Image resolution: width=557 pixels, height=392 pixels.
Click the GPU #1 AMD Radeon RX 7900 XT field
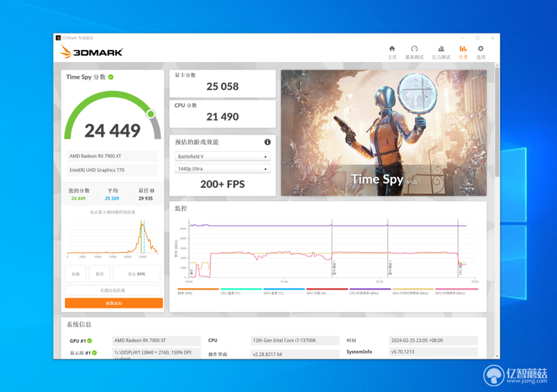156,340
